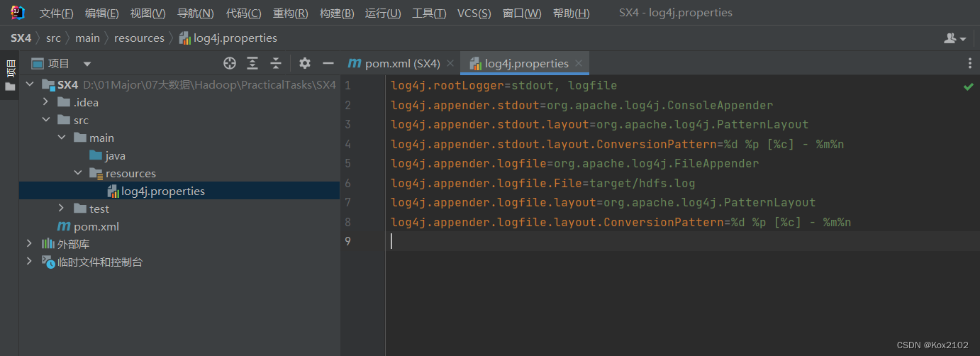980x356 pixels.
Task: Collapse the resources folder
Action: point(78,173)
